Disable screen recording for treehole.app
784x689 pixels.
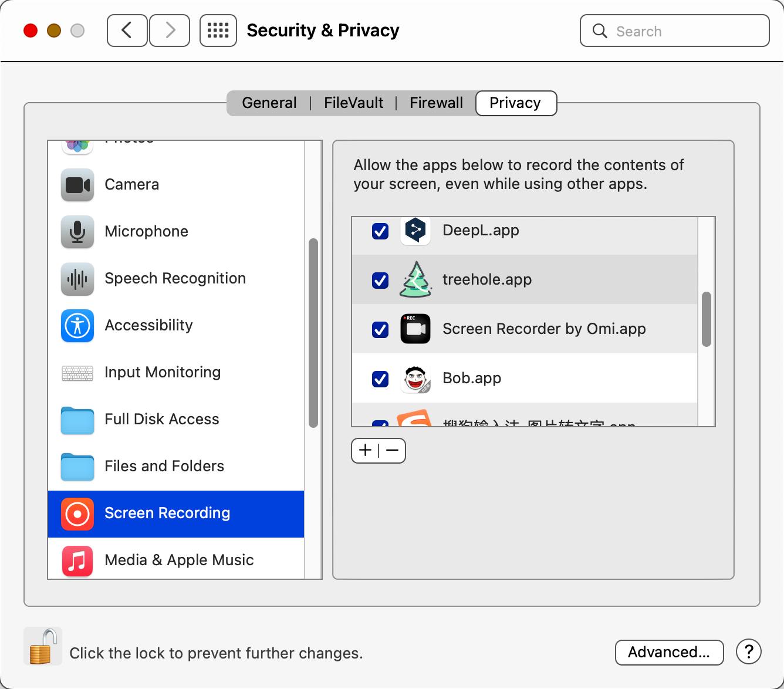[380, 280]
